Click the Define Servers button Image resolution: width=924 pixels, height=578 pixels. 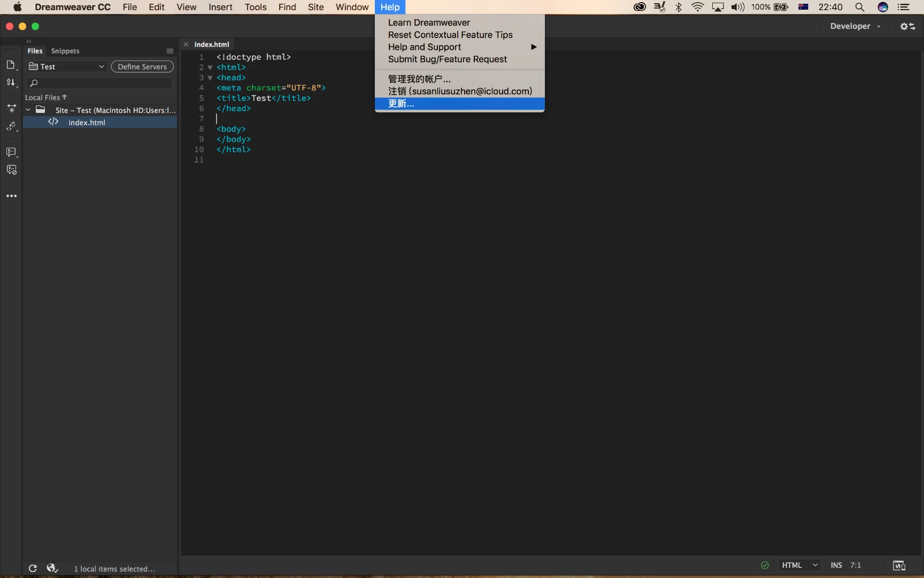coord(142,66)
